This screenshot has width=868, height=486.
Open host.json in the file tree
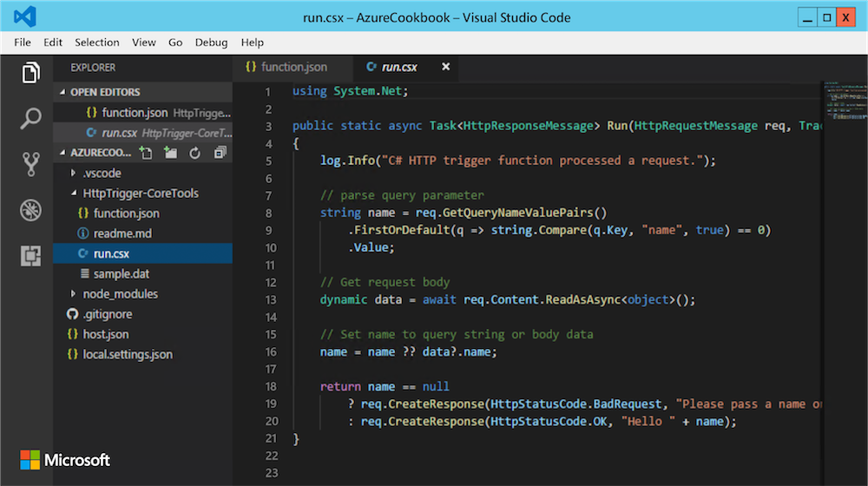[143, 334]
